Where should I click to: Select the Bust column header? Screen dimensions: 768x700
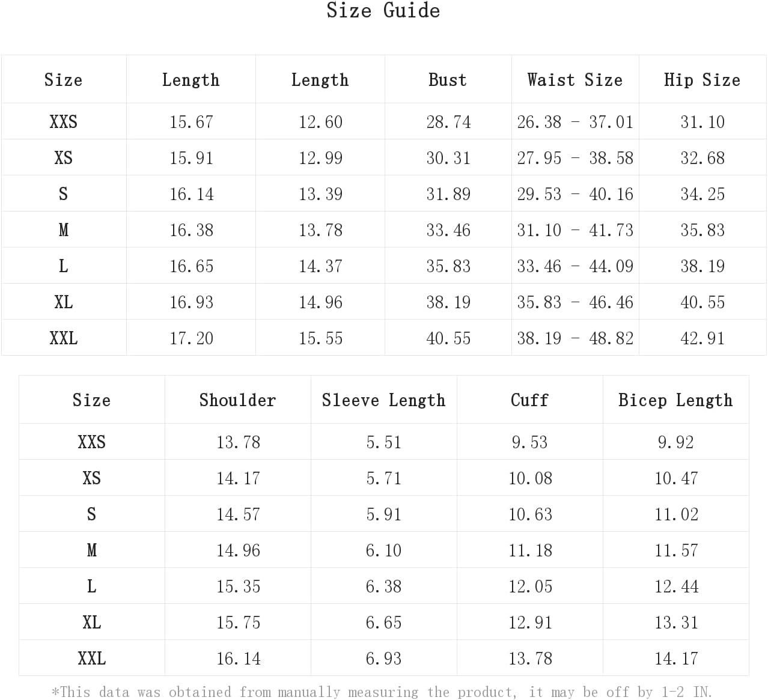coord(448,80)
